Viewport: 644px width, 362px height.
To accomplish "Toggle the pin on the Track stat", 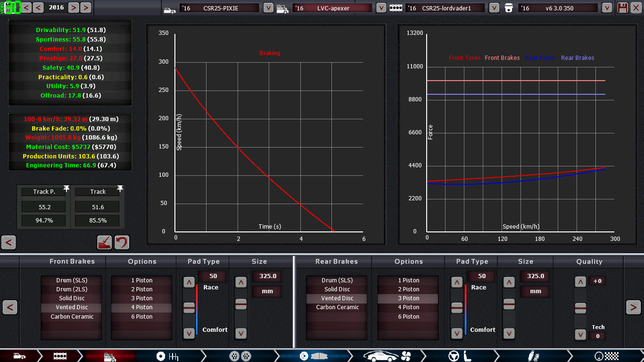I will click(120, 189).
